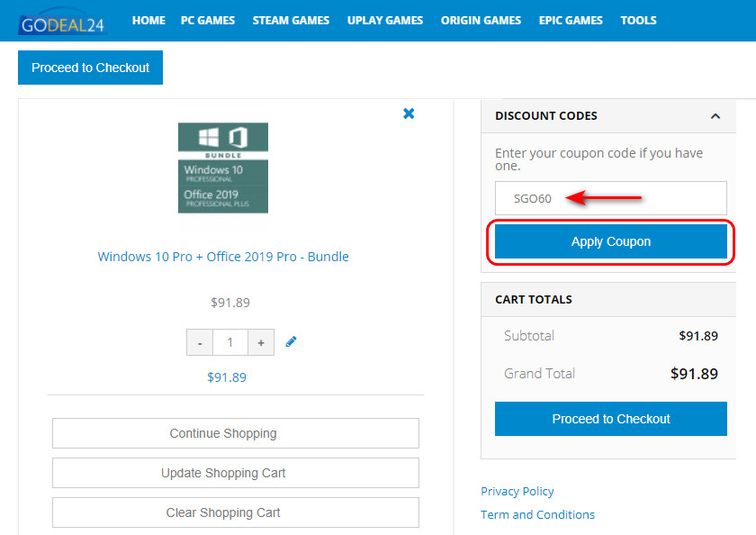Open the Origin Games menu

(481, 20)
